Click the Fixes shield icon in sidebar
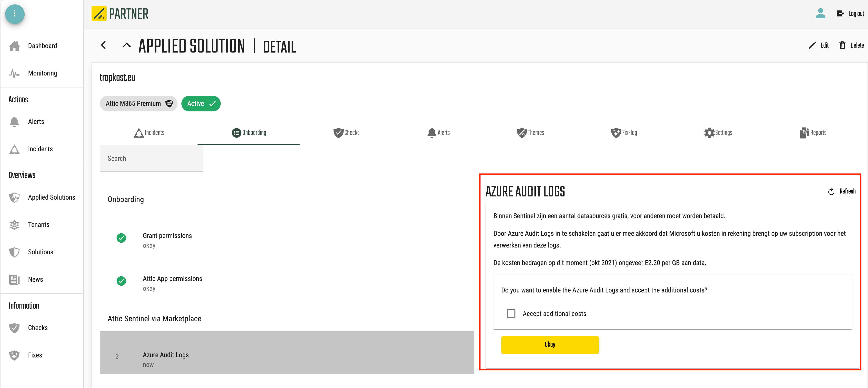Screen dimensions: 868x388 pos(14,355)
